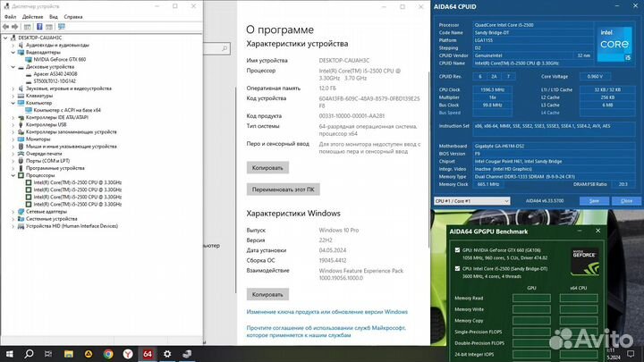Select the Apacer AS340 240GB disk icon

(x=29, y=74)
